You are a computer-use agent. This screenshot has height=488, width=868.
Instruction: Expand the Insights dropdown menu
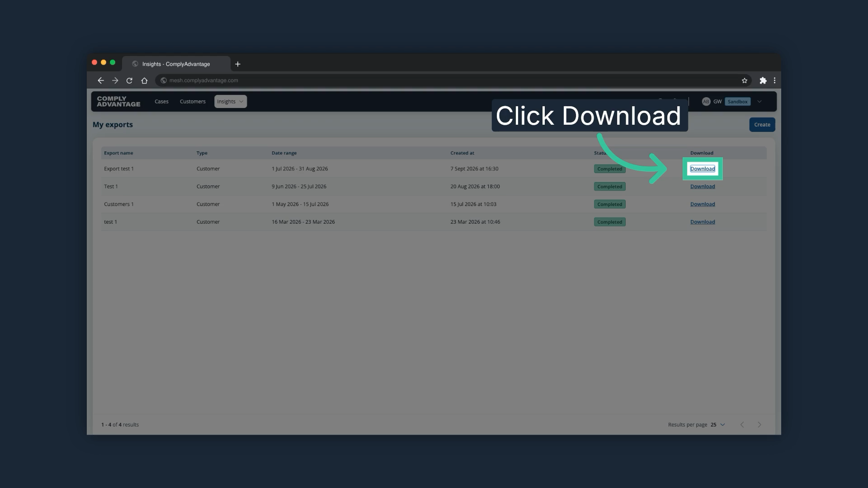(x=231, y=102)
